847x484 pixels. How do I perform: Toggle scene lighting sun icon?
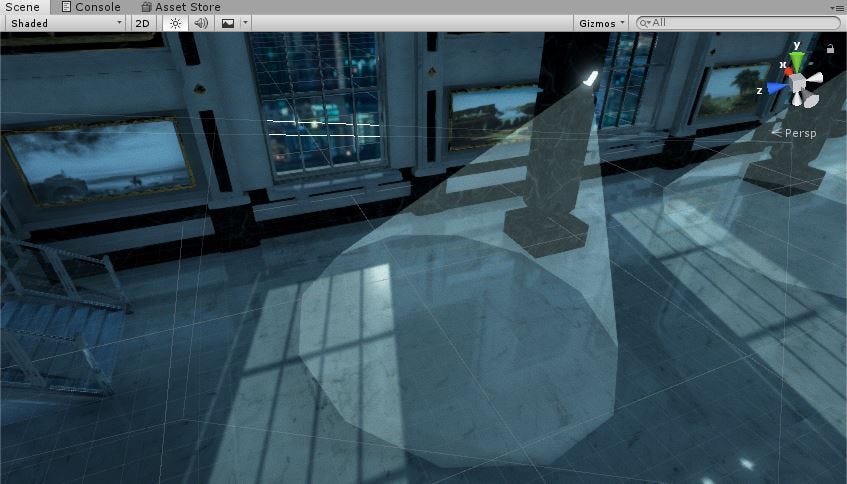tap(175, 23)
